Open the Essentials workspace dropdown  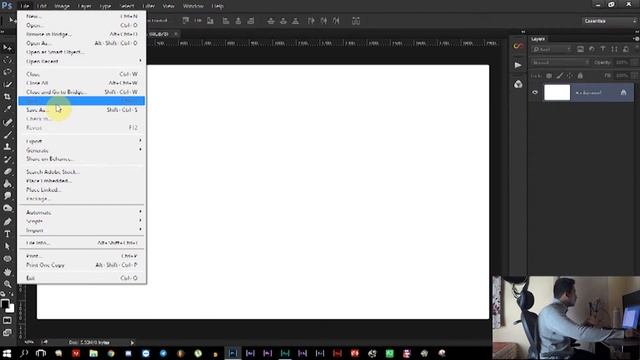pos(610,21)
